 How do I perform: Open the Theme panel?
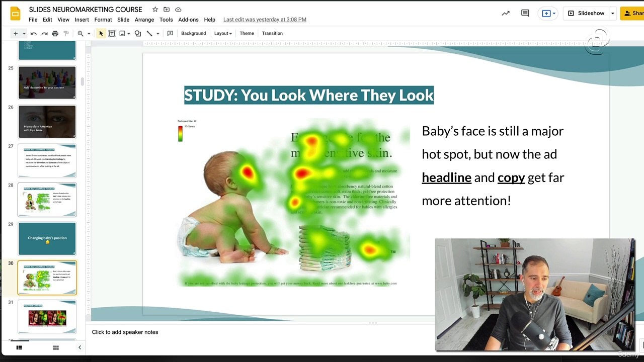click(247, 34)
